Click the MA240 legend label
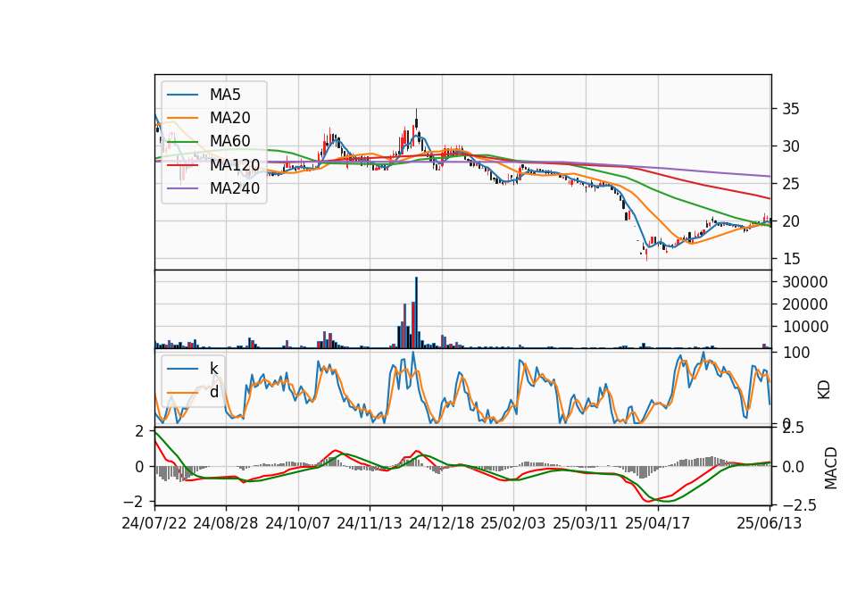857x616 pixels. 235,188
